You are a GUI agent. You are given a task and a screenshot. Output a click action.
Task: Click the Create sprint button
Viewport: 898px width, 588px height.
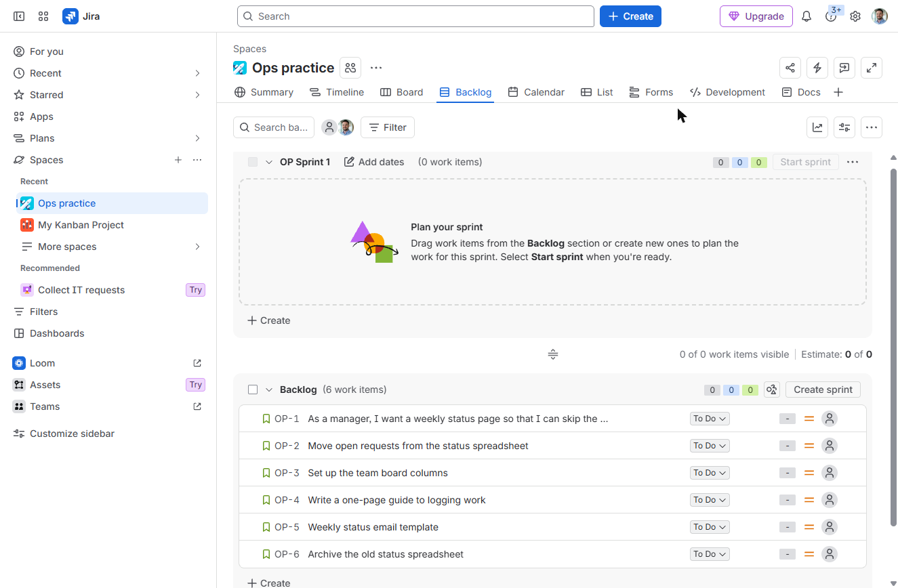click(x=823, y=390)
